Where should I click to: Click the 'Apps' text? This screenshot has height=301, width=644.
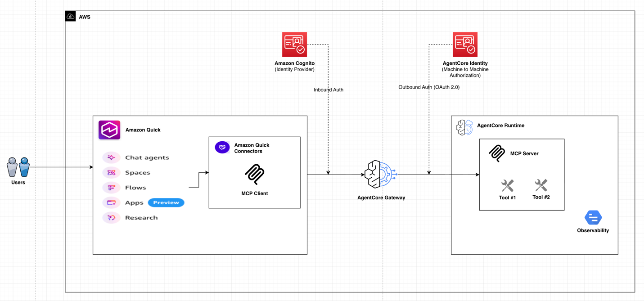click(x=134, y=203)
